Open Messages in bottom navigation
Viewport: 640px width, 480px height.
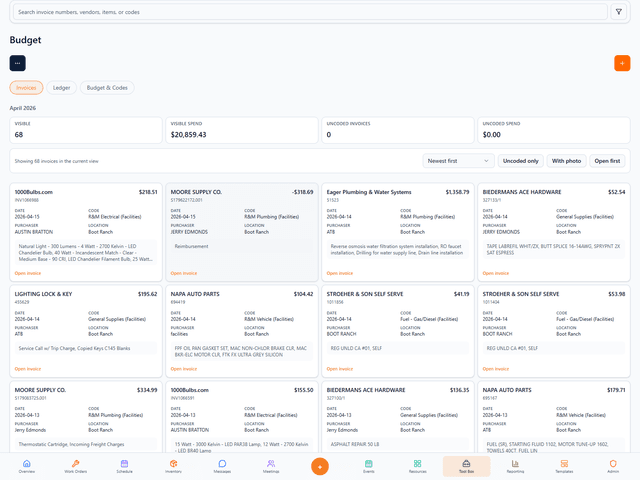(x=222, y=466)
